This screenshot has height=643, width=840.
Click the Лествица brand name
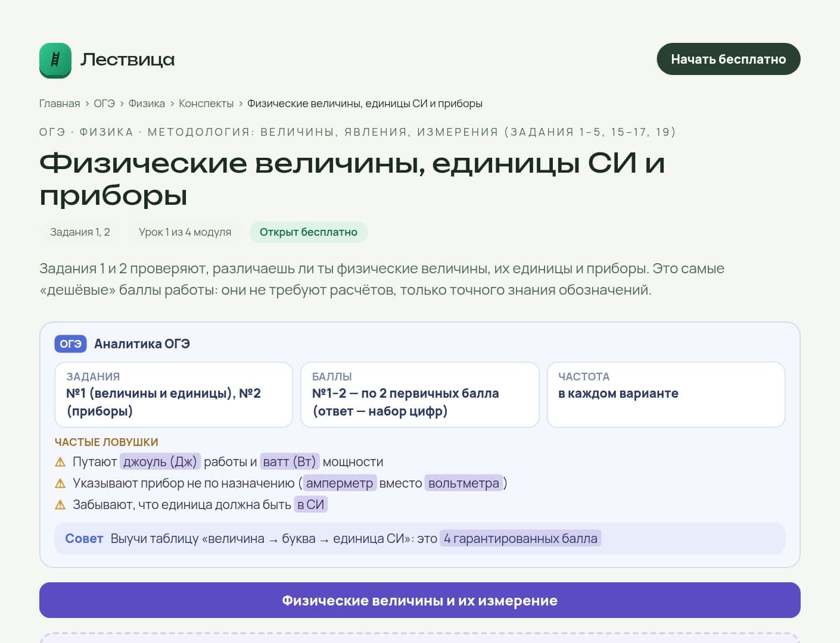pyautogui.click(x=127, y=60)
